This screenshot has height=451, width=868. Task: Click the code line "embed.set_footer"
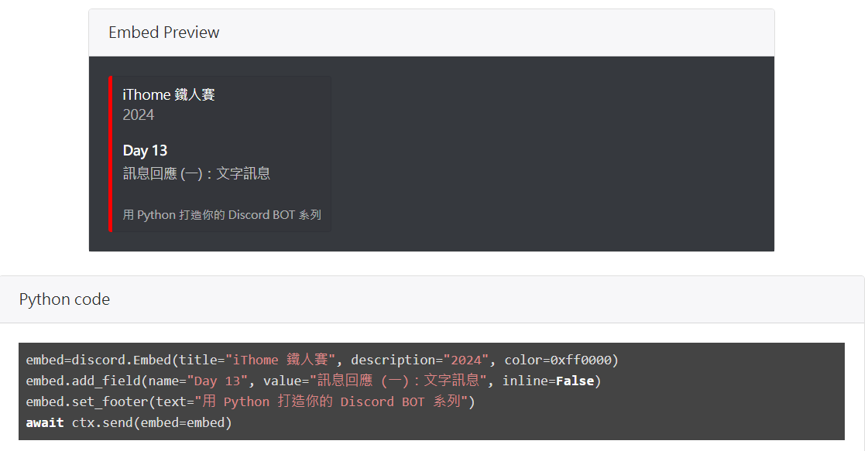(x=250, y=401)
